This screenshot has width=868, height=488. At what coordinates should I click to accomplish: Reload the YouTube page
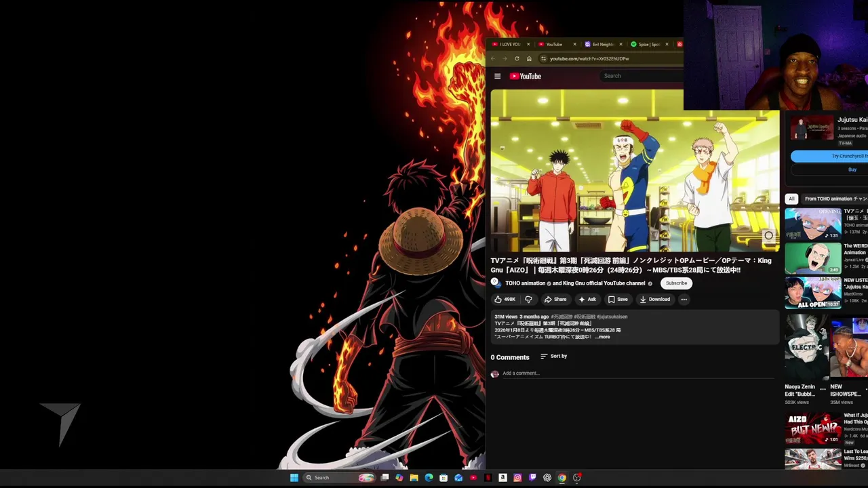[517, 58]
